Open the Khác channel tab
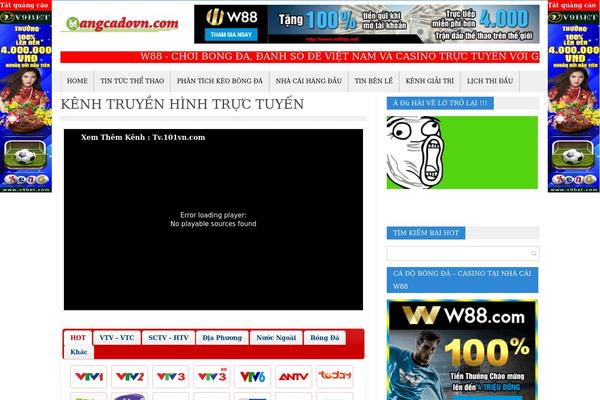600x400 pixels. [78, 352]
